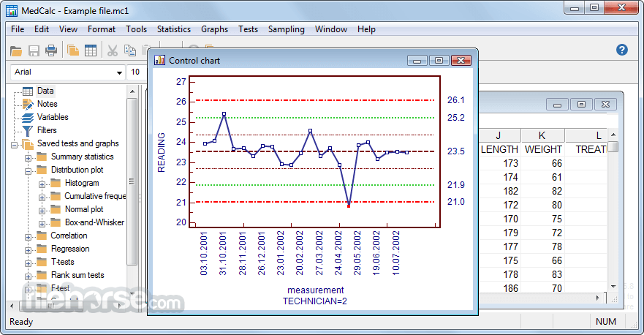
Task: Click the Control chart window icon
Action: (159, 61)
